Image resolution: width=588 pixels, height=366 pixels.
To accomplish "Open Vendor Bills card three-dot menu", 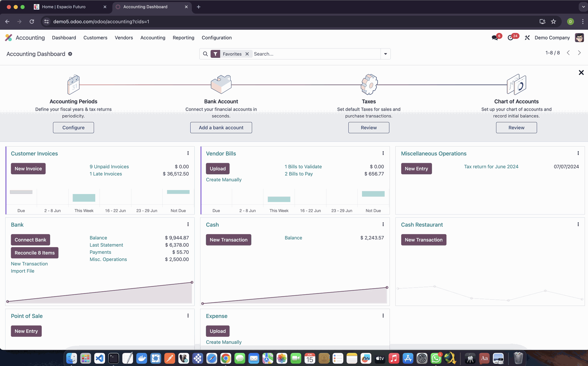I will coord(383,153).
